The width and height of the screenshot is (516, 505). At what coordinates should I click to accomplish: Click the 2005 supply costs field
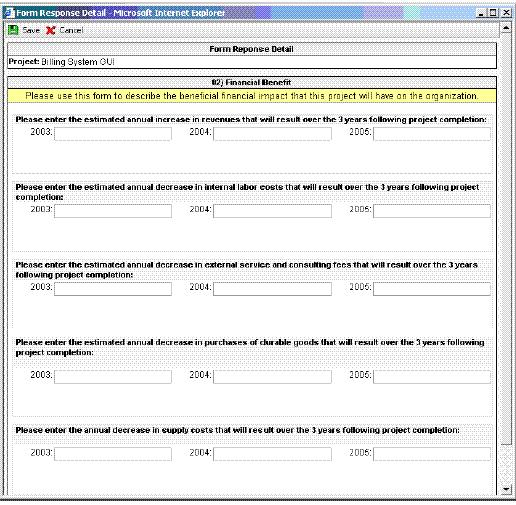tap(432, 454)
